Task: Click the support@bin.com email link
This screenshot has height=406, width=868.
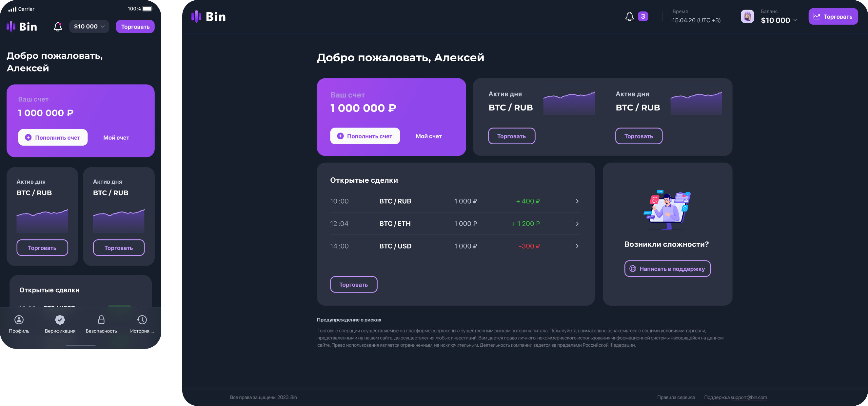Action: [x=749, y=397]
